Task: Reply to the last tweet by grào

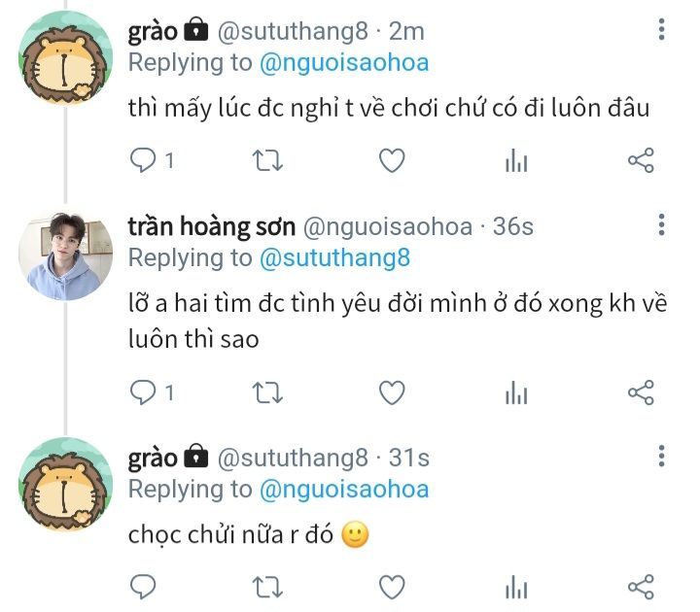Action: click(143, 587)
